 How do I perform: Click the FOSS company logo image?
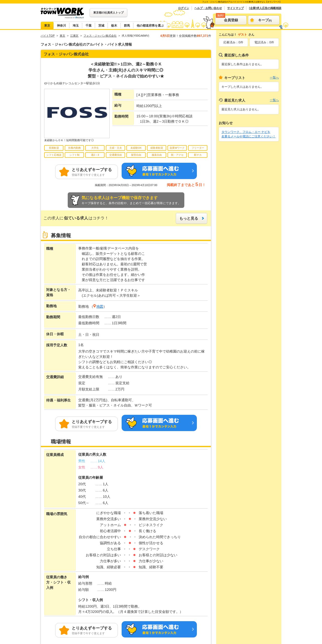tap(77, 113)
